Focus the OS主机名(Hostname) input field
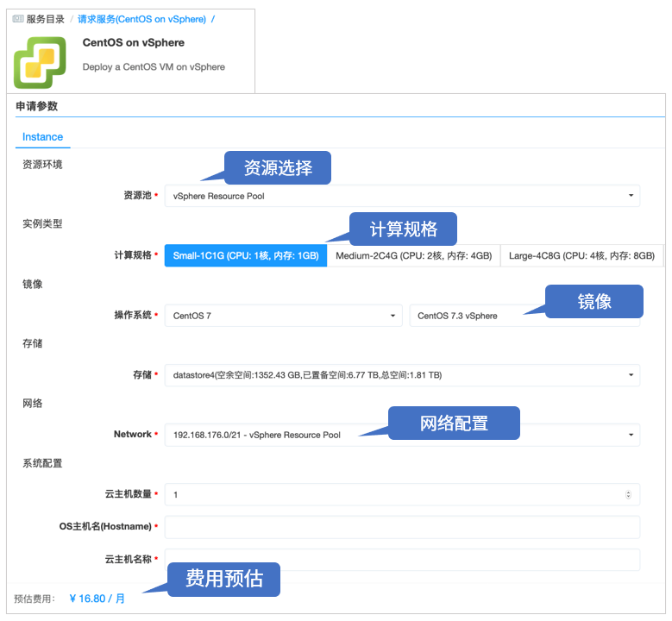672x621 pixels. pyautogui.click(x=402, y=526)
